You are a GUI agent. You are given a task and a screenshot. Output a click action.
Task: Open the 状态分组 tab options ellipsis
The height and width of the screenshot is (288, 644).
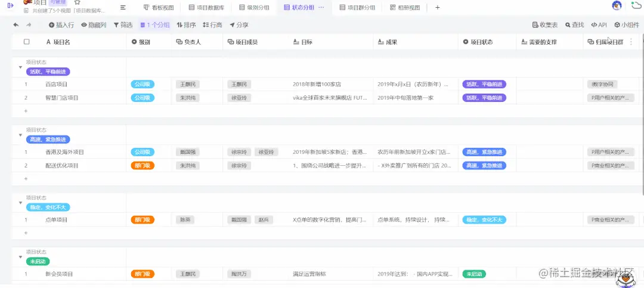(321, 7)
